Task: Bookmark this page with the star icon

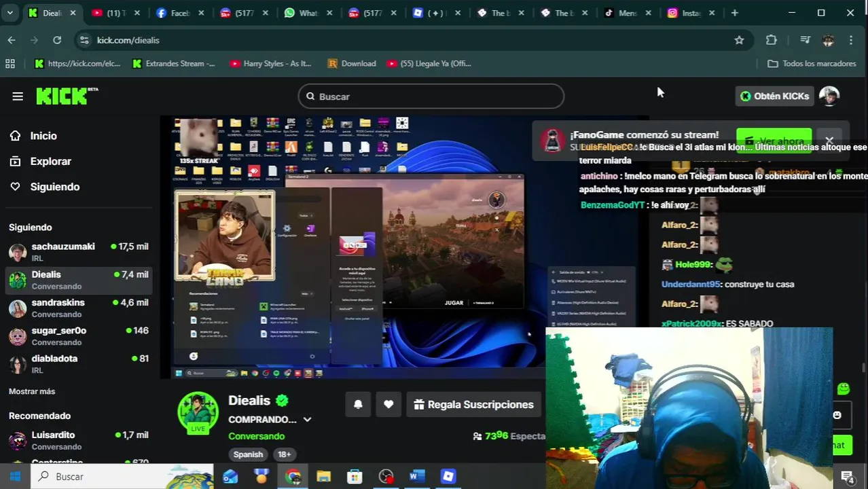Action: point(739,40)
